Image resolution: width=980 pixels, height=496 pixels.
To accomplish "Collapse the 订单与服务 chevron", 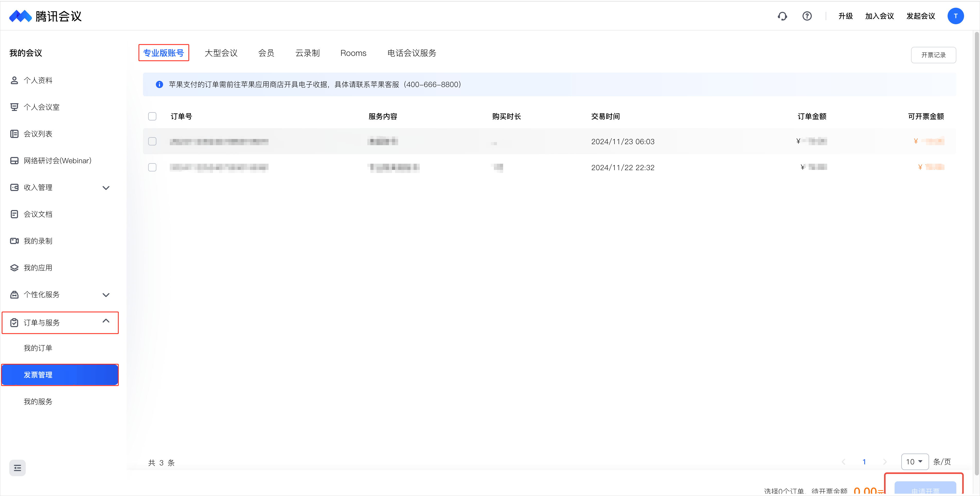I will pos(106,321).
